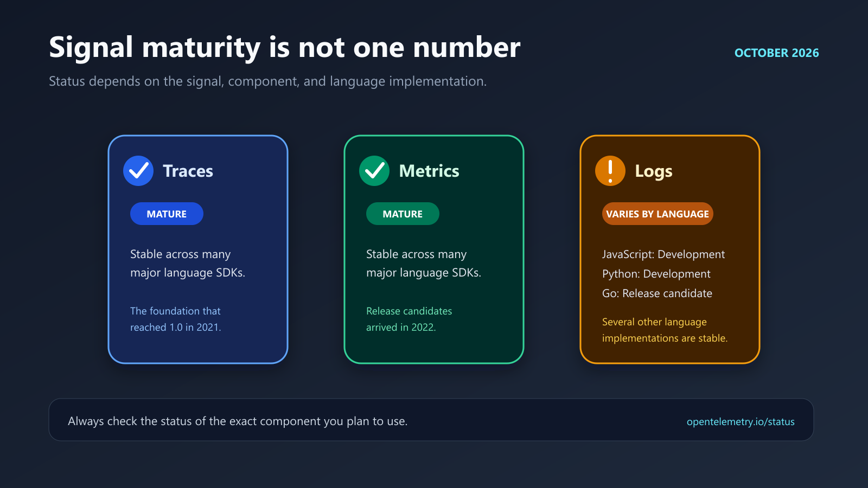This screenshot has height=488, width=868.
Task: Select the MATURE badge in the Metrics card
Action: click(403, 214)
